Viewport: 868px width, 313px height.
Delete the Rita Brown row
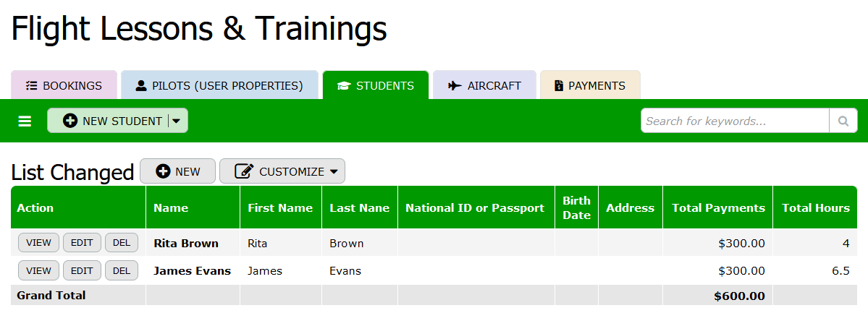tap(122, 243)
